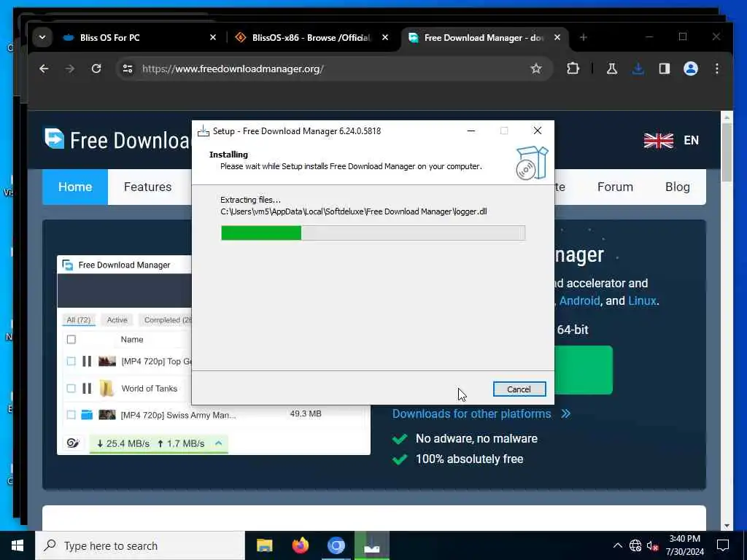Image resolution: width=747 pixels, height=560 pixels.
Task: Open the Extensions puzzle icon
Action: (573, 69)
